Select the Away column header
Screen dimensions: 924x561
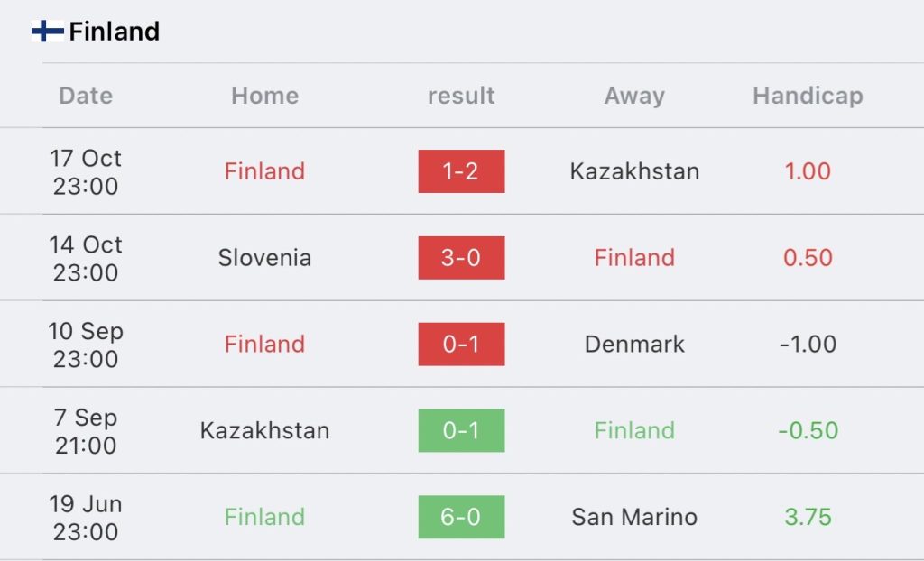(634, 96)
